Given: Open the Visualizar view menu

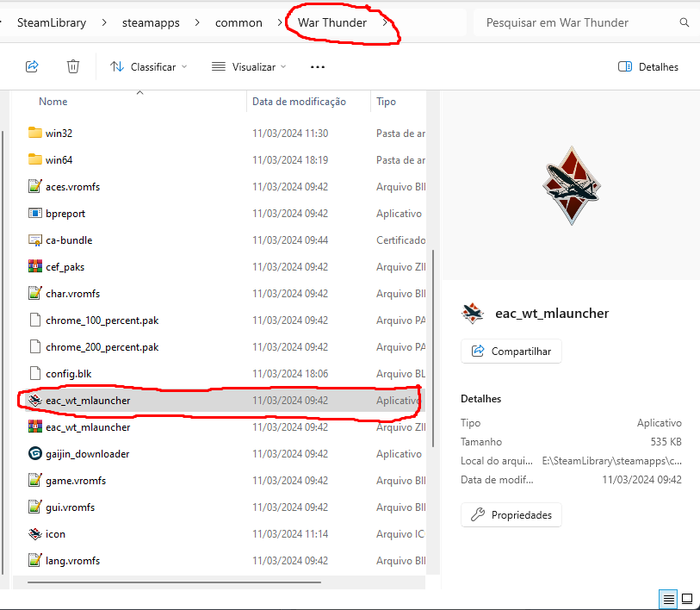Looking at the screenshot, I should (249, 67).
